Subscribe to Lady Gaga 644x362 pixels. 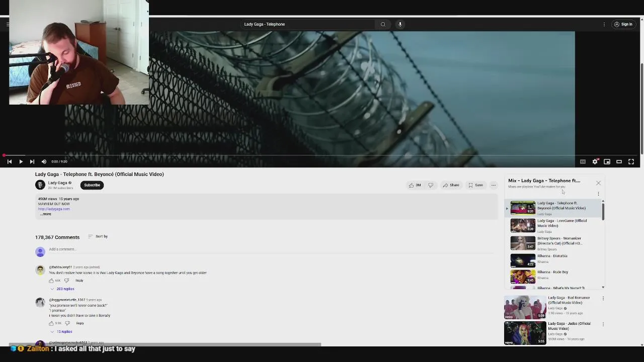click(x=92, y=185)
